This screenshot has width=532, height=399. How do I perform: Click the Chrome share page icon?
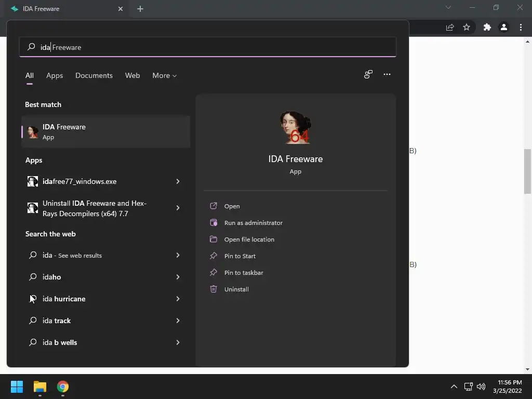450,27
